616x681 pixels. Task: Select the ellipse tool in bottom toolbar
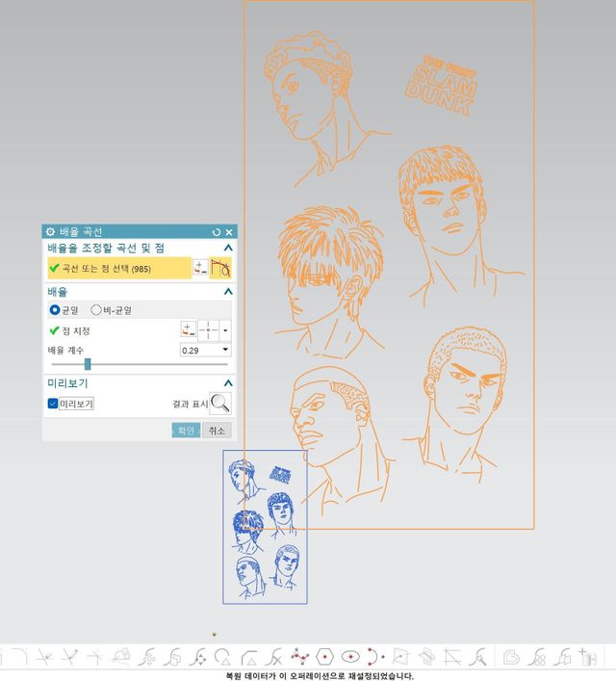pos(349,657)
